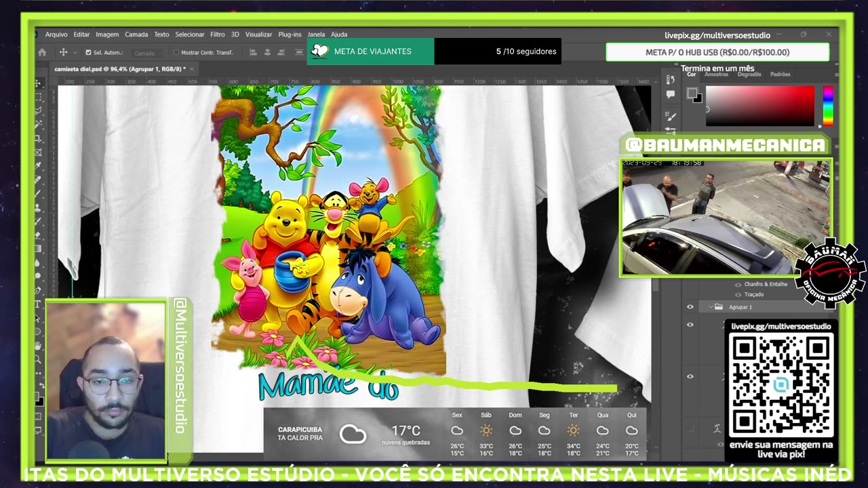This screenshot has height=488, width=868.
Task: Select the Zoom tool
Action: pyautogui.click(x=38, y=359)
